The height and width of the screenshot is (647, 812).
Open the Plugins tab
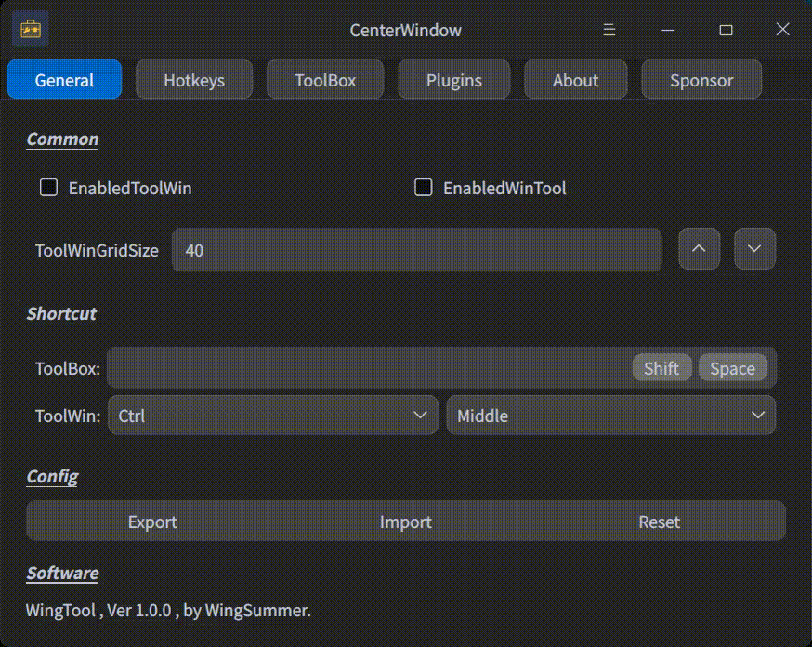[x=453, y=80]
